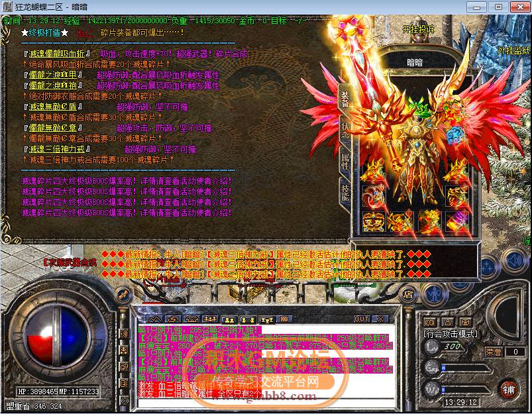Toggle the private whisper side icon
532x414 pixels.
(124, 367)
